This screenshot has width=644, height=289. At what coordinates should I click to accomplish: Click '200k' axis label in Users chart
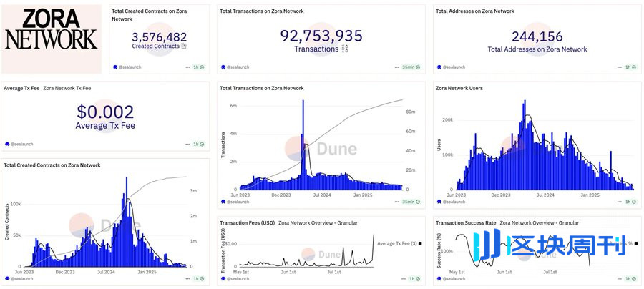click(447, 120)
